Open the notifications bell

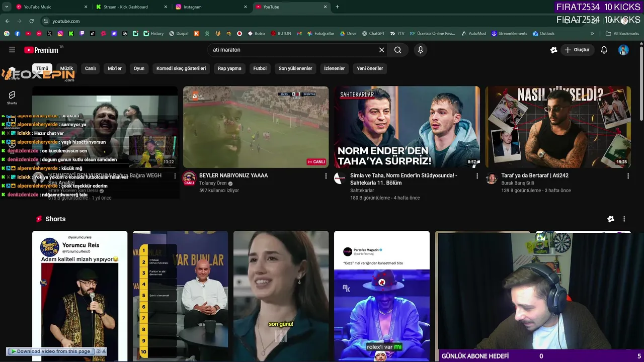604,50
